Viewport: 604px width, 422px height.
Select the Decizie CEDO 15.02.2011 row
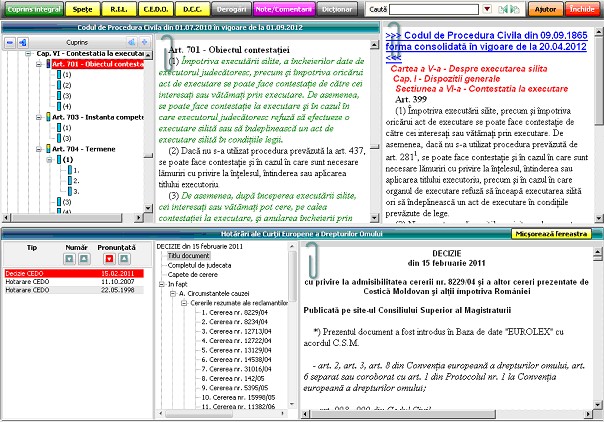74,273
